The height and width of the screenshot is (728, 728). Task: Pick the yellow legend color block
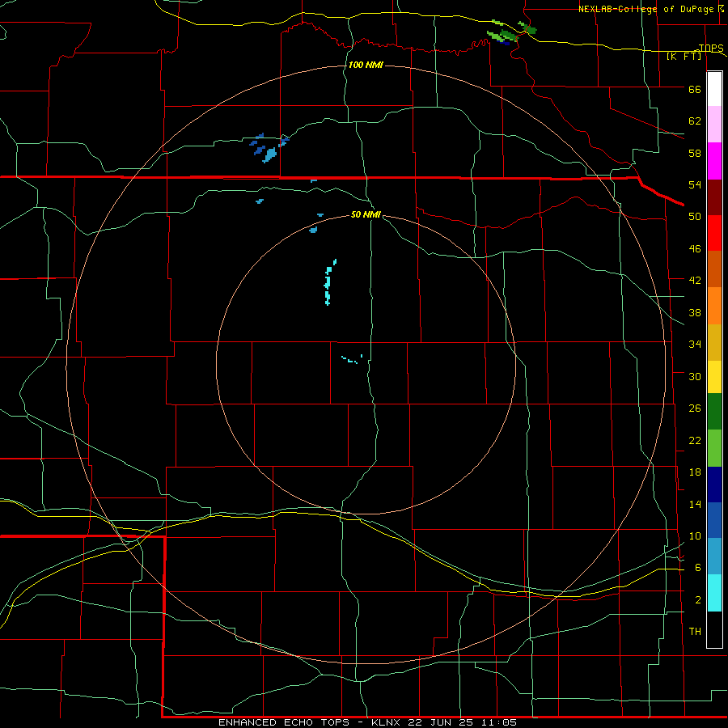point(714,377)
